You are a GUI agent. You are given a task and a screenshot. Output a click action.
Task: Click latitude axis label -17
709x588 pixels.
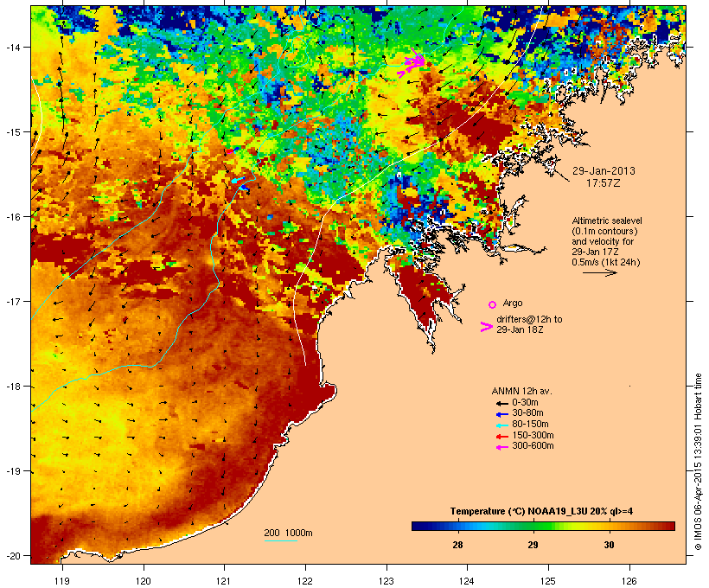(x=13, y=302)
